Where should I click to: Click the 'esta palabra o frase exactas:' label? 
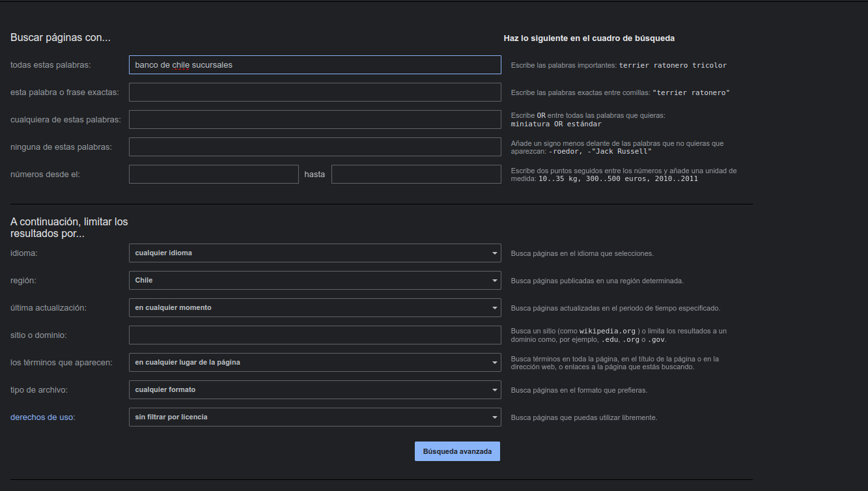click(x=64, y=92)
